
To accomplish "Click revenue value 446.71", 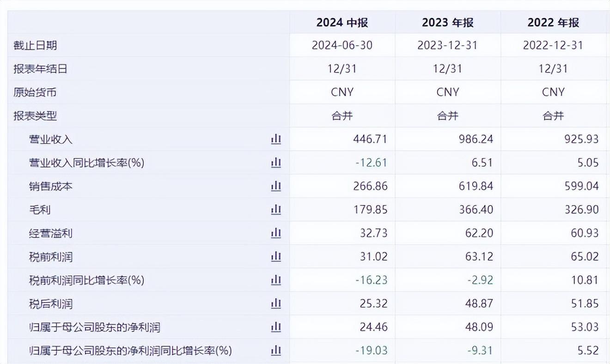I will tap(370, 139).
